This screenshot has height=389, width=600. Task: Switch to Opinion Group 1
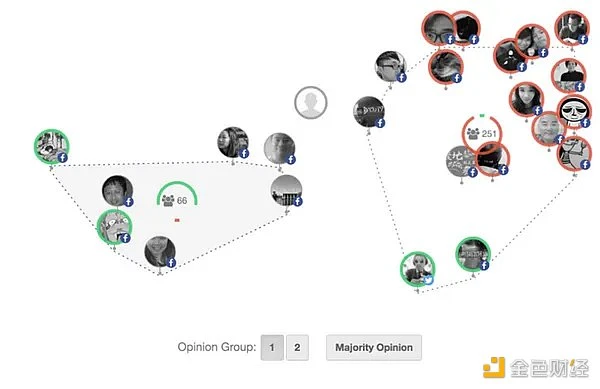click(272, 347)
